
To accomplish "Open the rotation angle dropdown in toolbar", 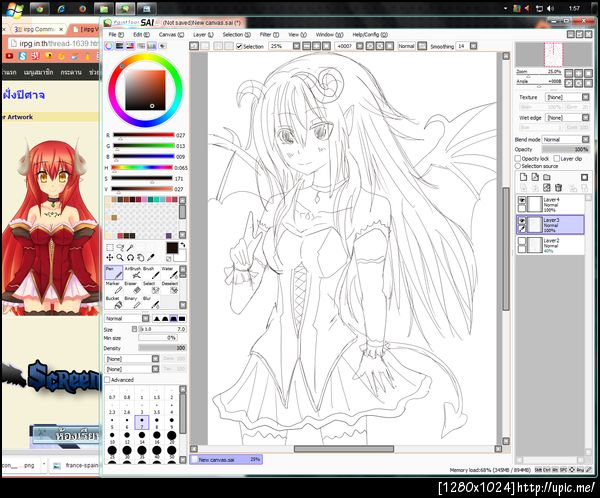I will click(360, 46).
